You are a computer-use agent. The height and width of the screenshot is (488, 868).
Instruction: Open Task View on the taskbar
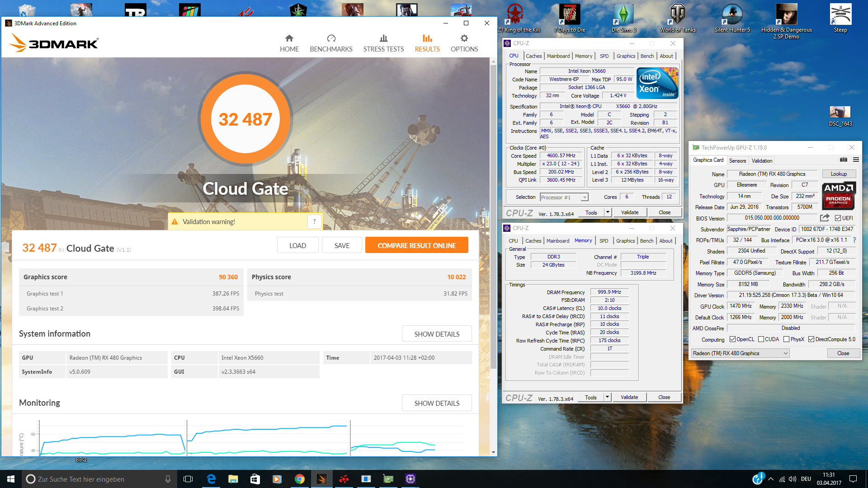coord(188,479)
